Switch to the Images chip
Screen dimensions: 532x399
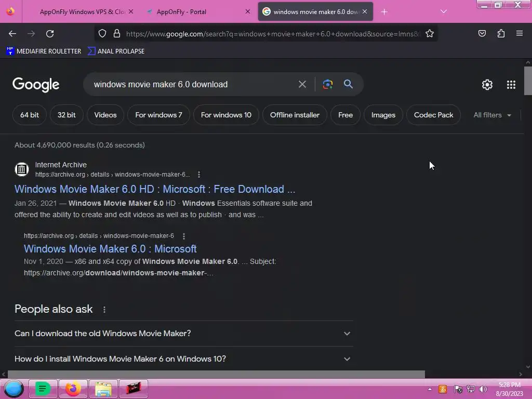[x=383, y=115]
